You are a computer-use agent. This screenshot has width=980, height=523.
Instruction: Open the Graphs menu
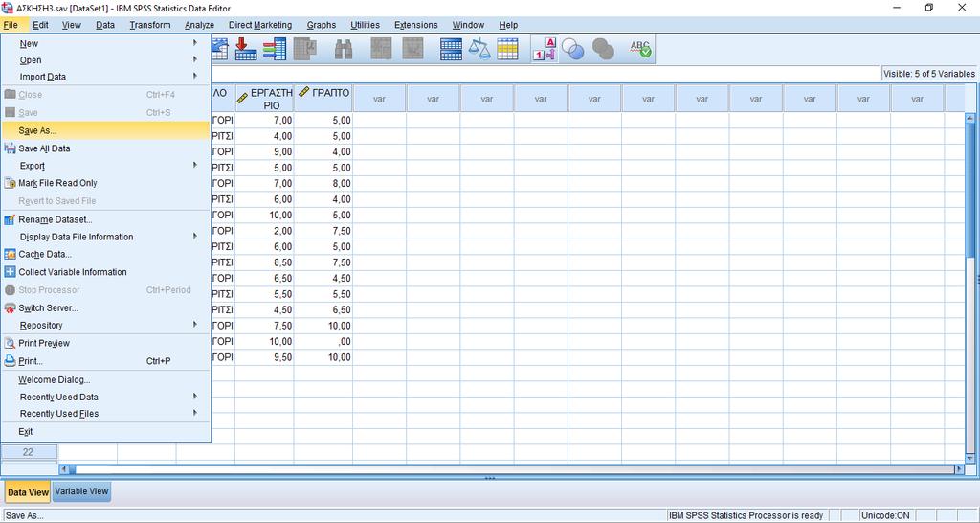322,25
